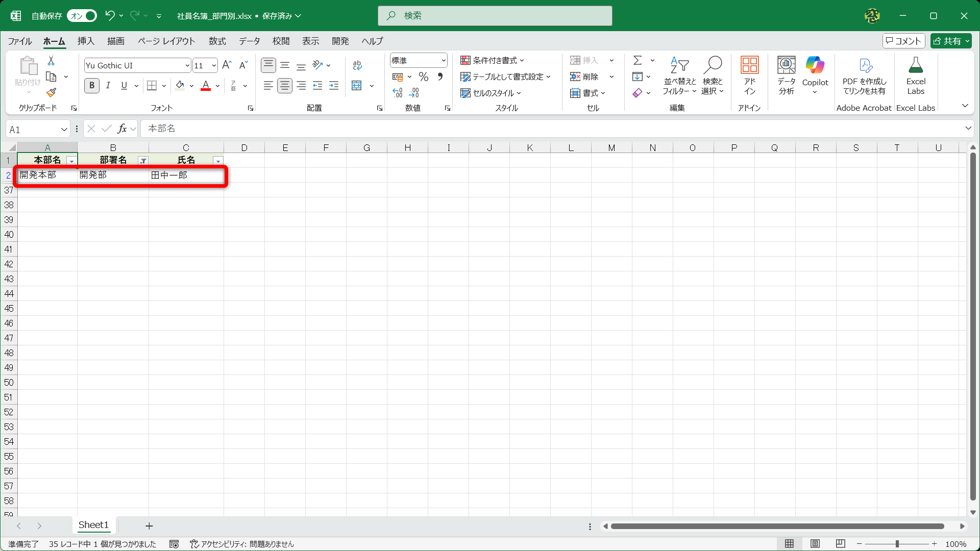Open the 標準 number format dropdown
The height and width of the screenshot is (551, 980).
click(x=443, y=61)
